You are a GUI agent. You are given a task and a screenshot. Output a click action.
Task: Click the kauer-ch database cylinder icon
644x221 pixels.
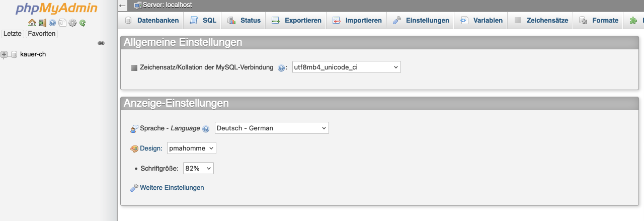[14, 54]
